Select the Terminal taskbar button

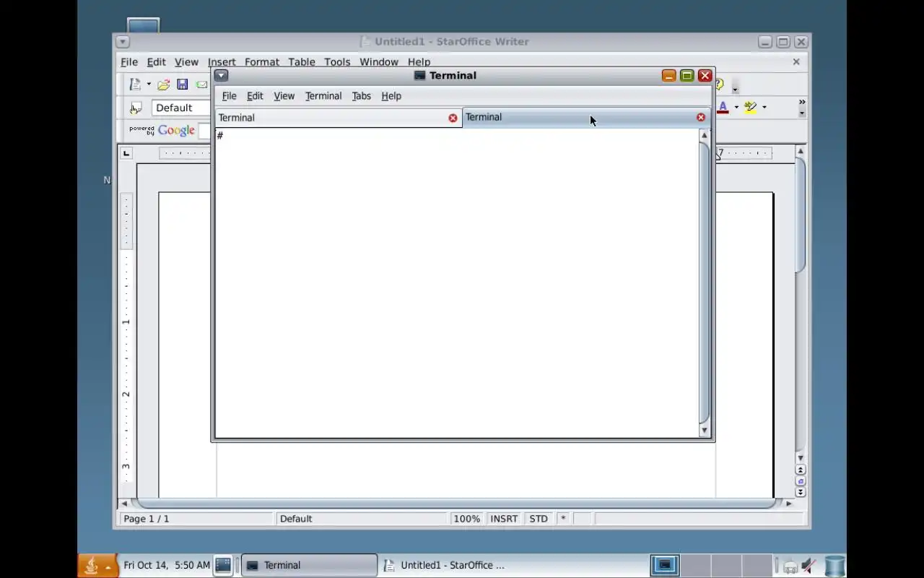309,566
